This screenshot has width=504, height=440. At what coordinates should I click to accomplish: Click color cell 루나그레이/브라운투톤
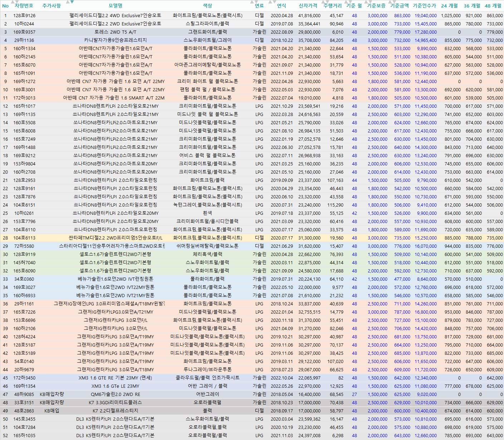coord(207,370)
